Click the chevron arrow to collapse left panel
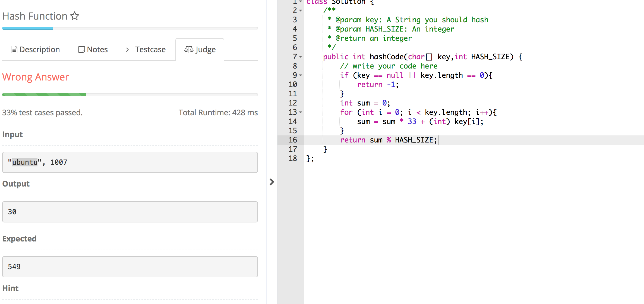 click(272, 182)
